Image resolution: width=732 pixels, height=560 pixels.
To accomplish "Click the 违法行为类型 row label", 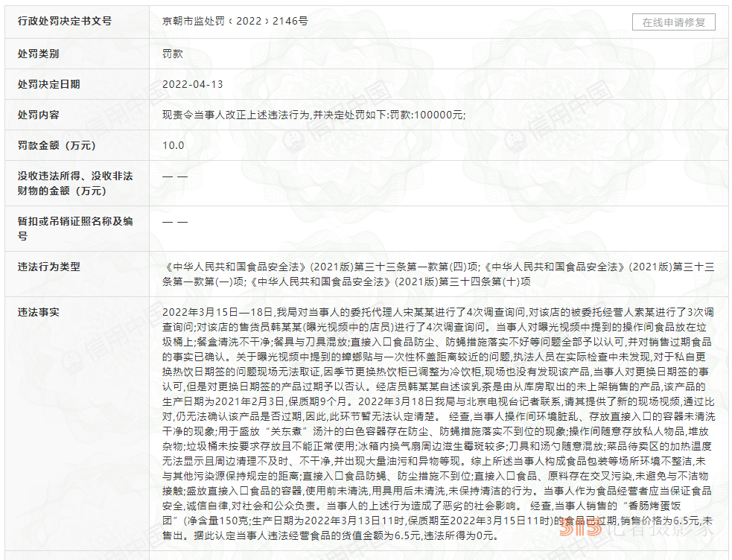I will pyautogui.click(x=49, y=267).
